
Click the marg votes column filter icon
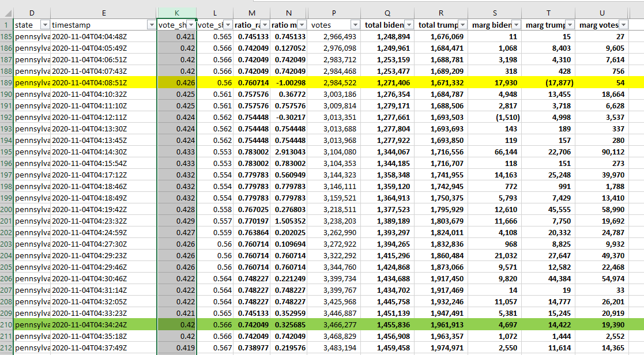coord(624,25)
